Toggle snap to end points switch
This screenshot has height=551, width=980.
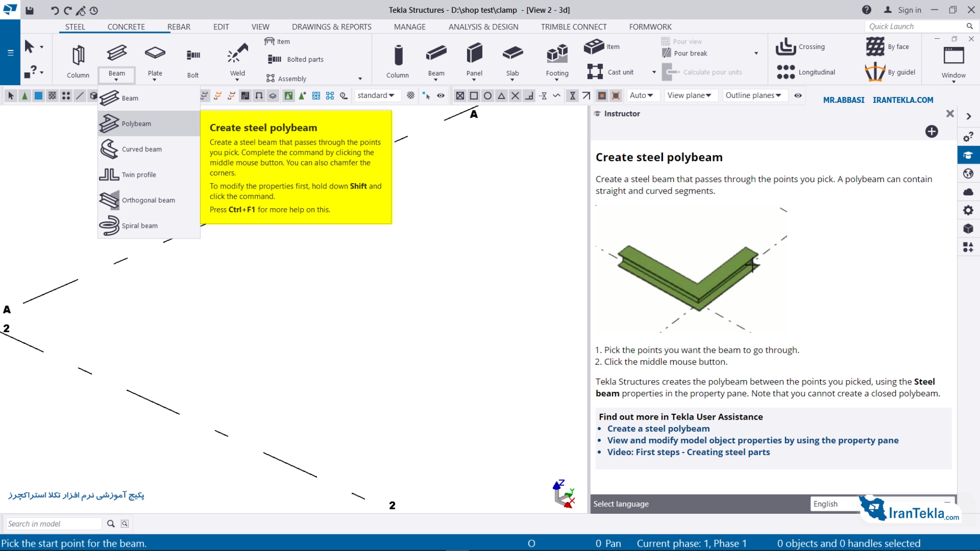click(474, 96)
